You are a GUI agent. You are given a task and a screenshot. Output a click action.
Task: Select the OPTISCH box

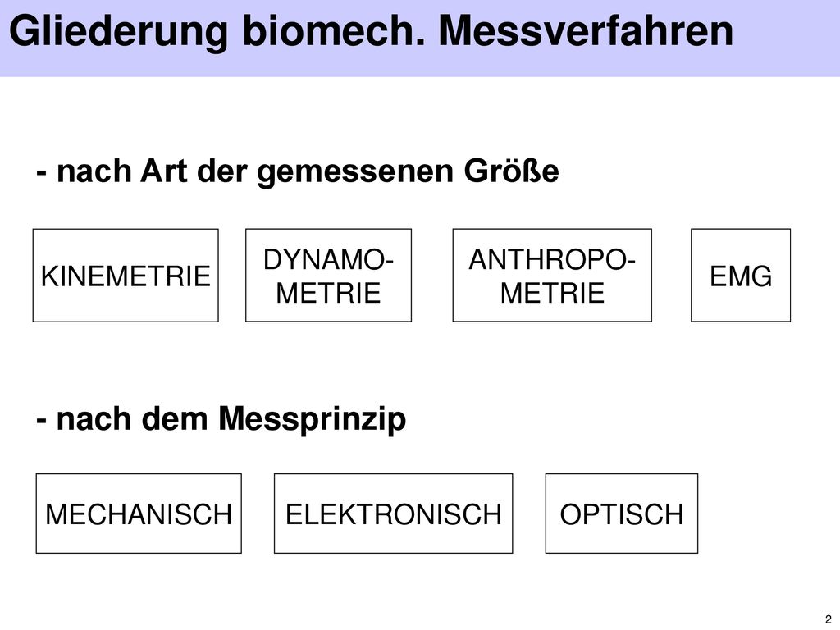click(x=622, y=514)
